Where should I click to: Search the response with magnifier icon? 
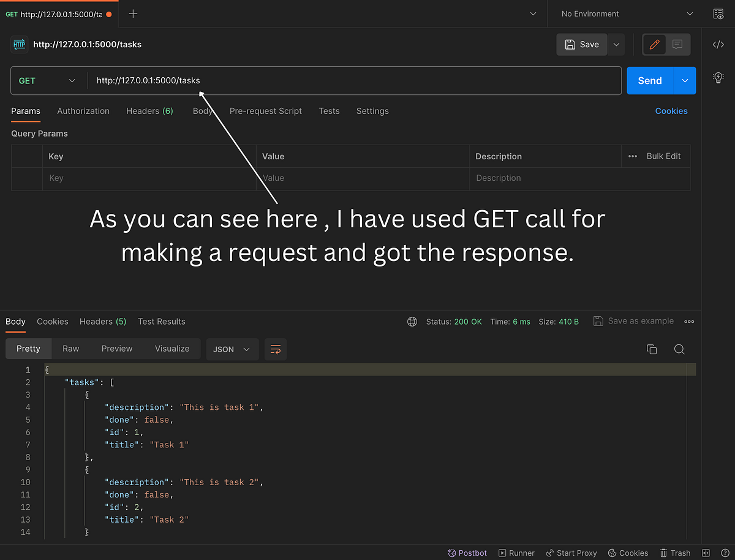pos(679,349)
